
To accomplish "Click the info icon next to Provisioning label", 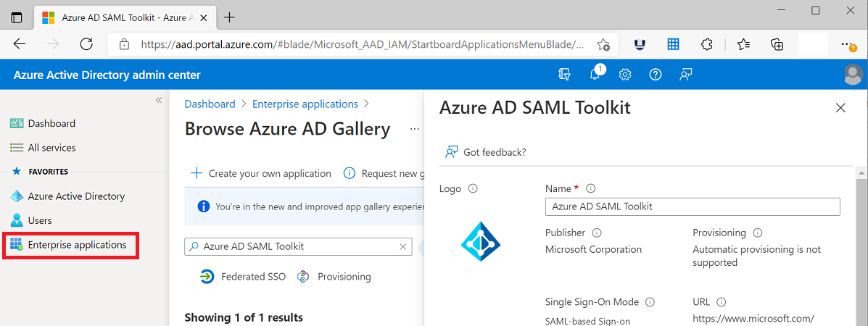I will pyautogui.click(x=758, y=233).
